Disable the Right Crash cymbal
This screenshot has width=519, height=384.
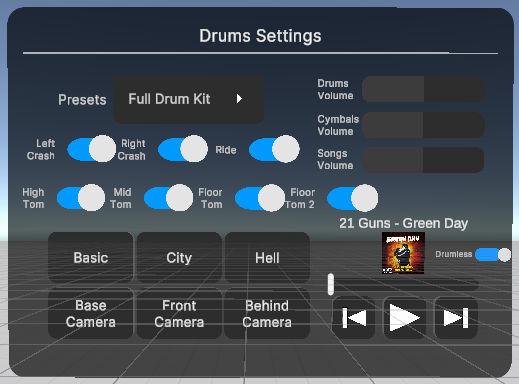[x=183, y=149]
